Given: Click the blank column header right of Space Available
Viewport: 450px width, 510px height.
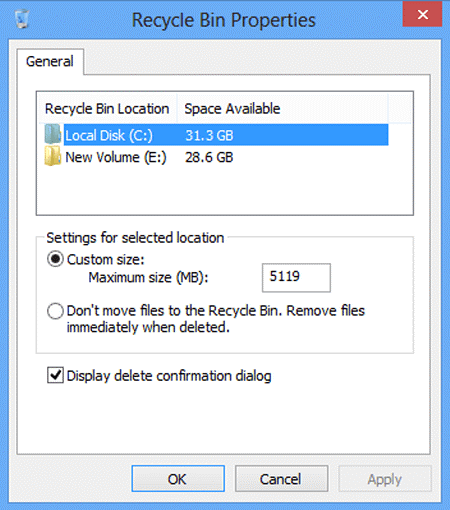Looking at the screenshot, I should (x=400, y=109).
